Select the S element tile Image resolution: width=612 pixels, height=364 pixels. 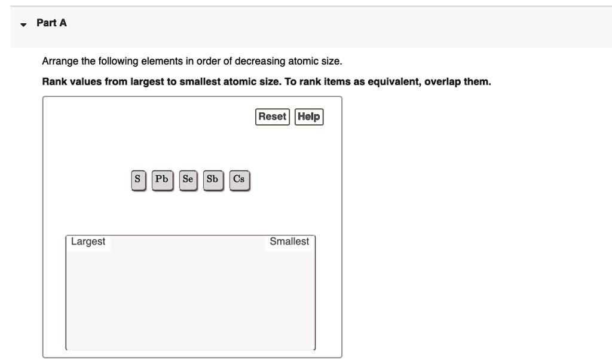pos(138,179)
